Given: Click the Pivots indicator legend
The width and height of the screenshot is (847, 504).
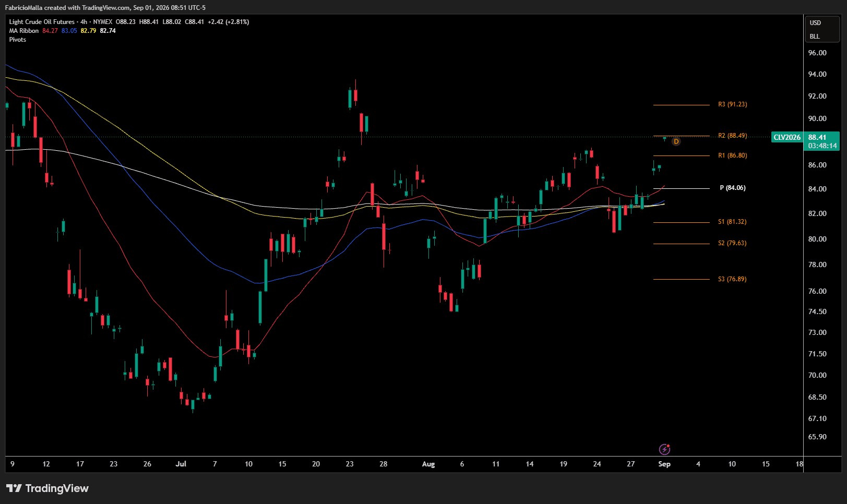Looking at the screenshot, I should click(x=18, y=40).
